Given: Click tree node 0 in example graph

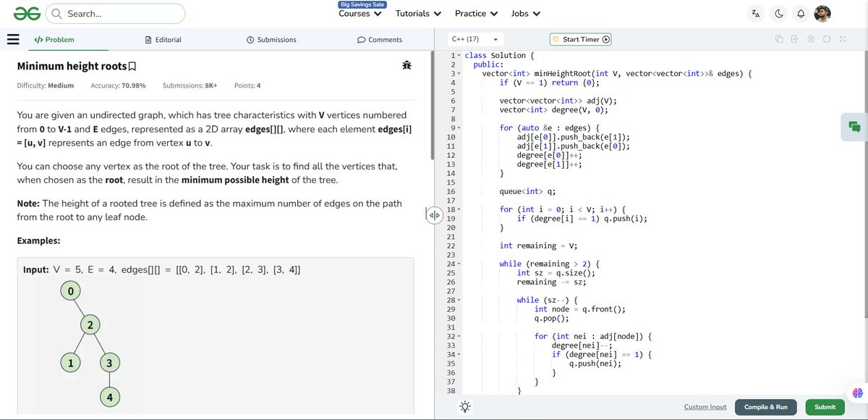Looking at the screenshot, I should pyautogui.click(x=70, y=291).
